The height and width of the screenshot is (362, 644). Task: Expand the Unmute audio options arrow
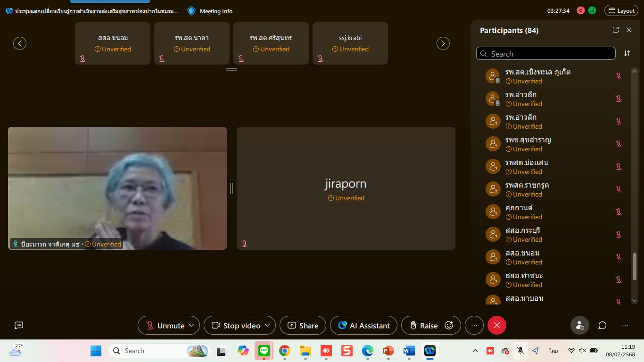[x=191, y=325]
